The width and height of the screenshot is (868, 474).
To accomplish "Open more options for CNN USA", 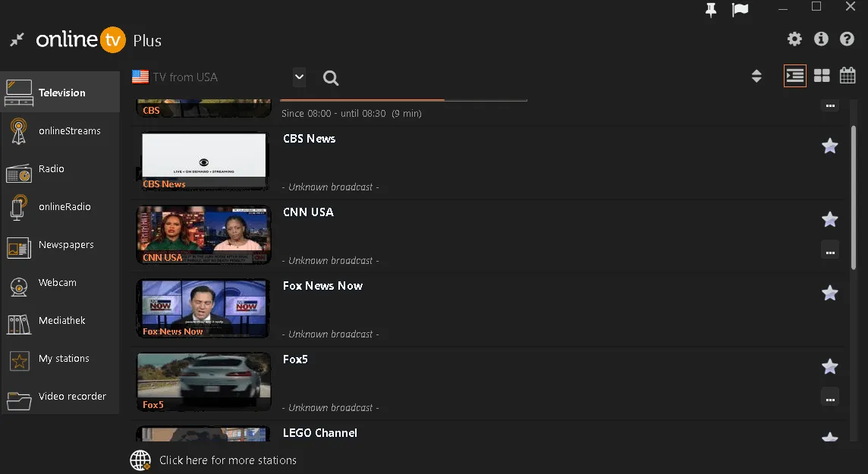I will point(830,250).
